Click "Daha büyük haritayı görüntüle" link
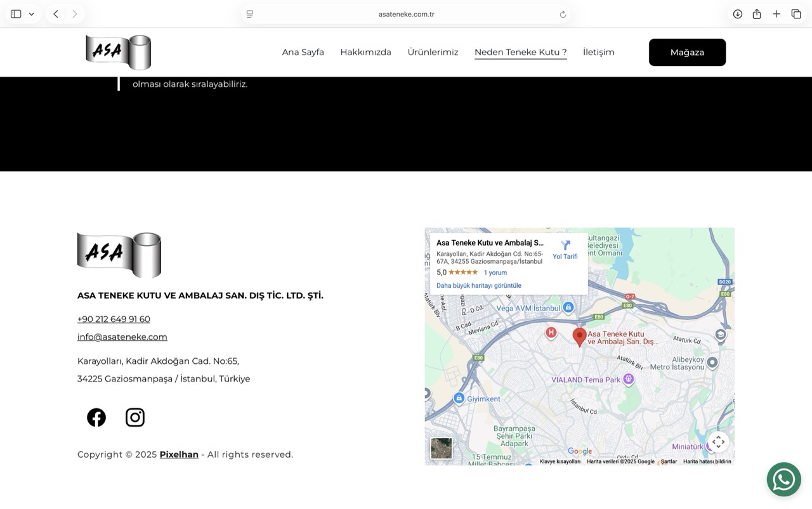812x509 pixels. point(478,285)
